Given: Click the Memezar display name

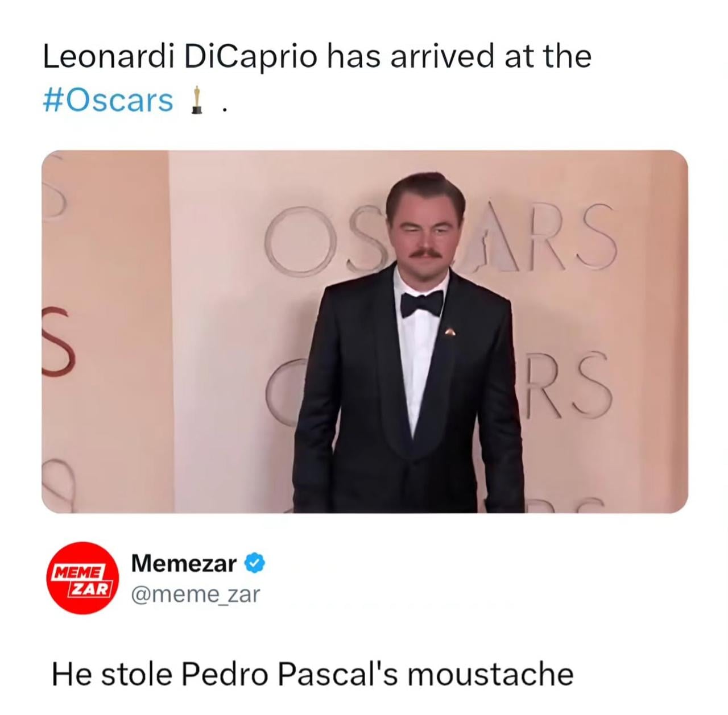Looking at the screenshot, I should point(182,564).
